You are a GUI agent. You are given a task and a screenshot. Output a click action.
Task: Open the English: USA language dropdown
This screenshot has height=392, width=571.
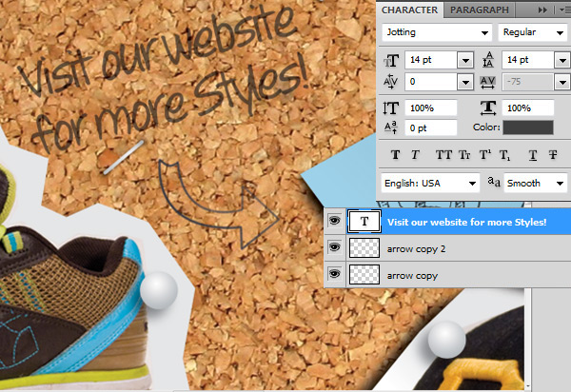click(x=472, y=183)
